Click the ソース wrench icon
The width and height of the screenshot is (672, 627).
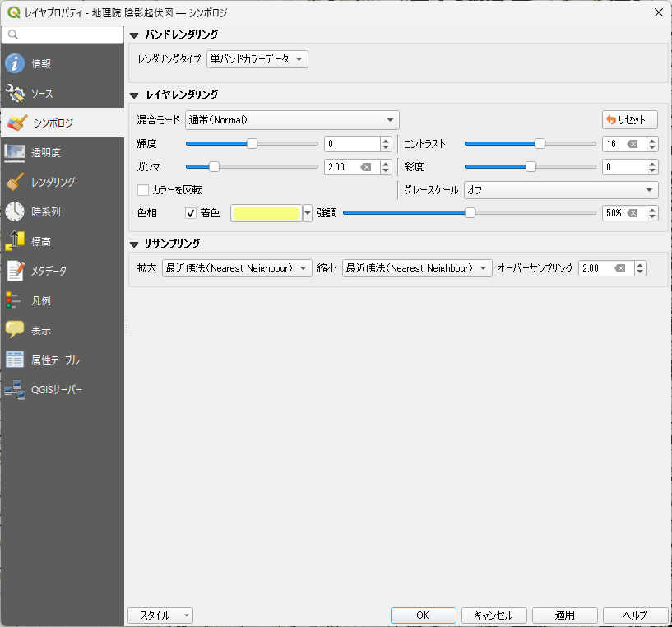[x=15, y=93]
